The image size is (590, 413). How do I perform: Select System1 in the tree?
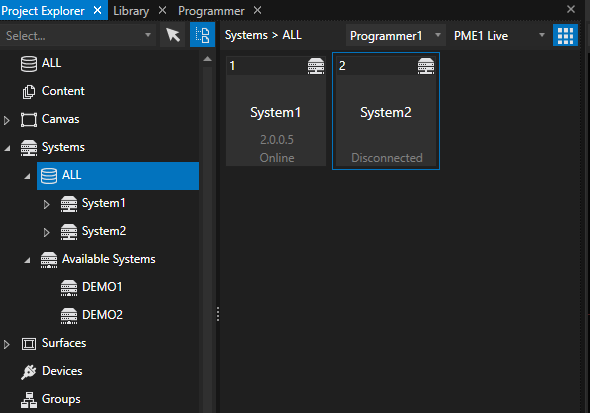tap(103, 203)
